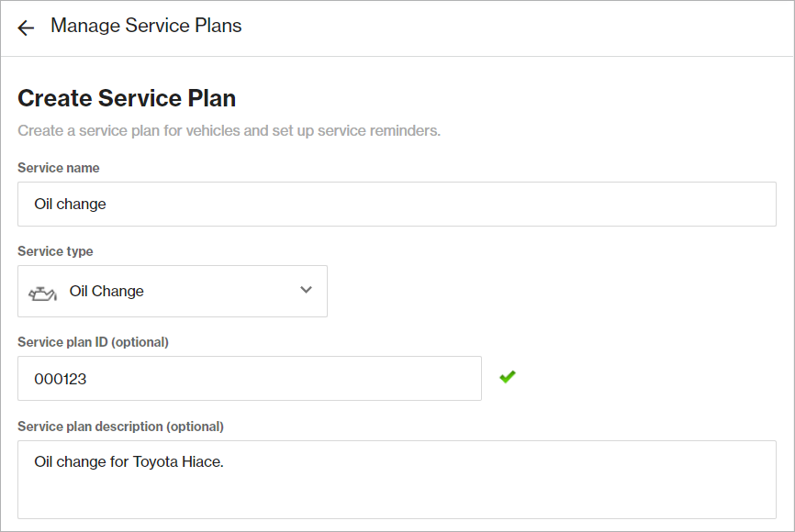Click the downward chevron in Service type
Screen dimensions: 795x532
306,291
